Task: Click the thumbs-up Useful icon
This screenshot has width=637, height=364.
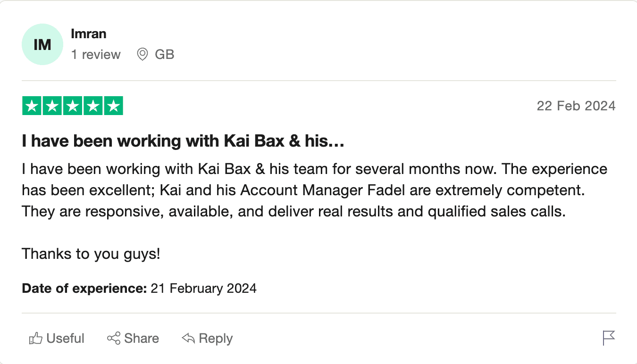Action: [36, 338]
